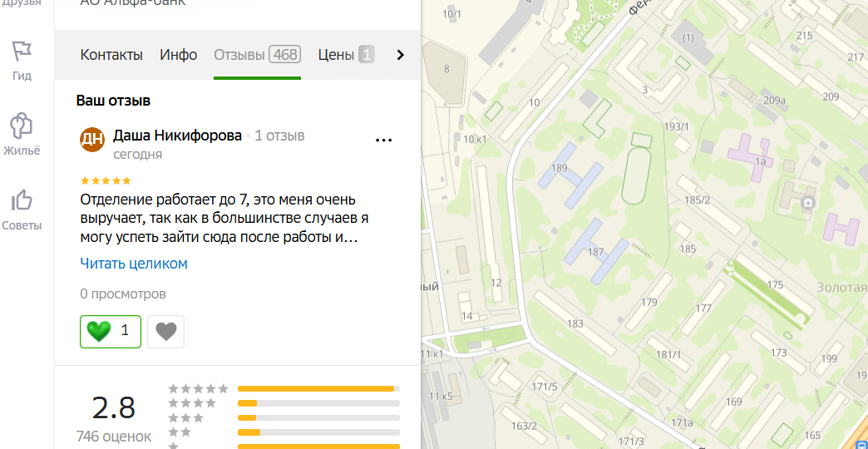Open Даша Никифорова profile name
Screen dimensions: 868x449
(178, 136)
